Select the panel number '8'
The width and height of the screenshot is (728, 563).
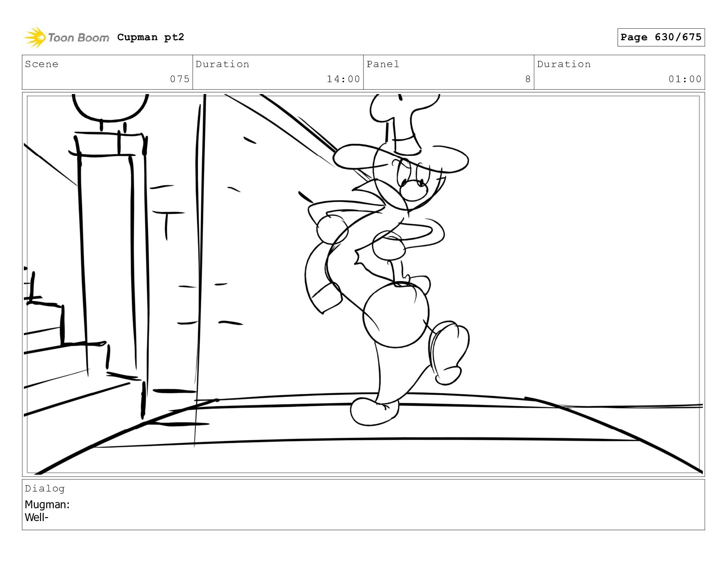pos(528,79)
